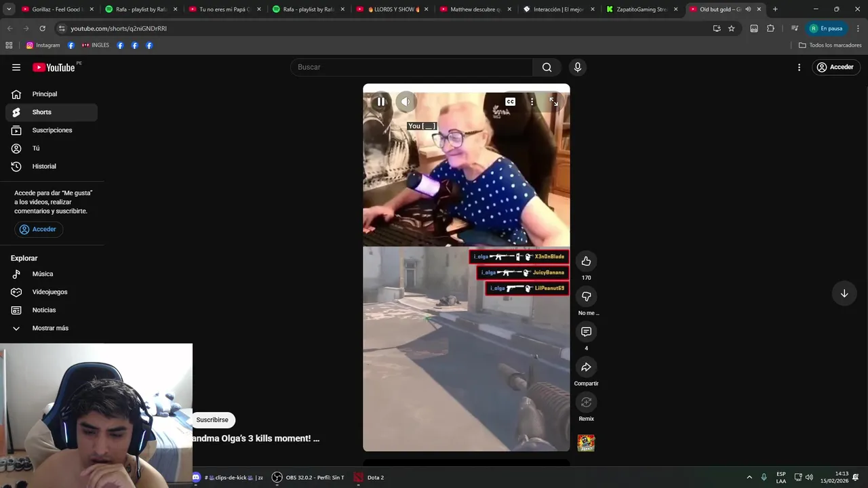Reload the page in browser
Screen dimensions: 868x488
[42, 28]
